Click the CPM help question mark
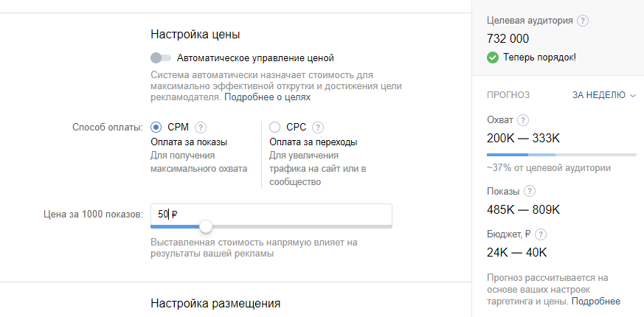Viewport: 644px width, 317px height. click(x=200, y=128)
